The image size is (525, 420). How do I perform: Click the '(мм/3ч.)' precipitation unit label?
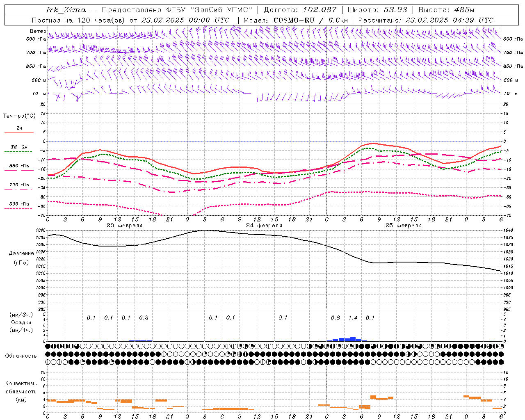tap(21, 315)
